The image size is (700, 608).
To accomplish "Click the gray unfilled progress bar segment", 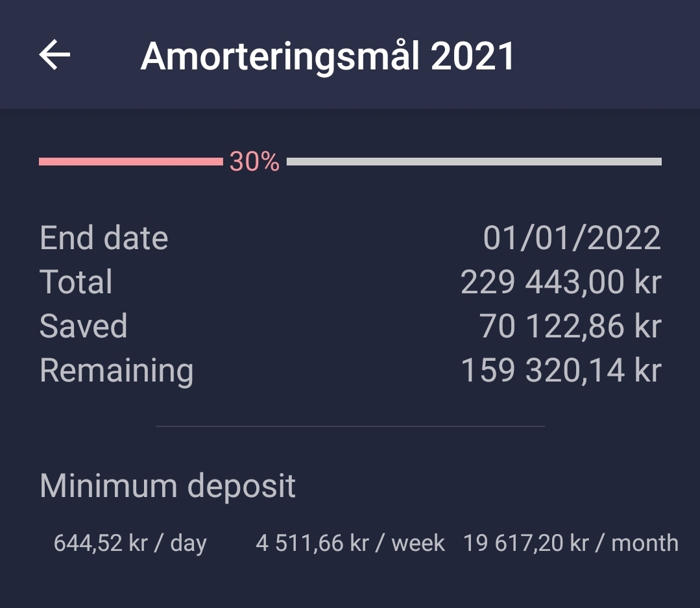I will click(474, 162).
